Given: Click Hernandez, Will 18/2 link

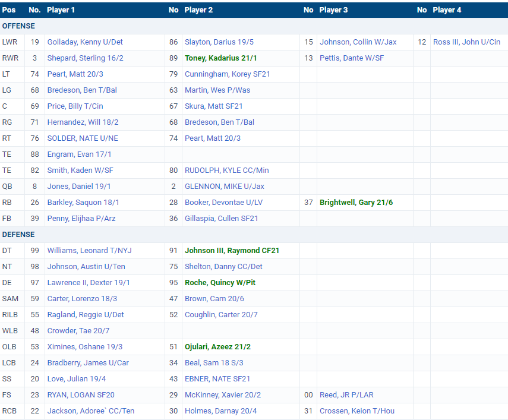Looking at the screenshot, I should pyautogui.click(x=83, y=122).
